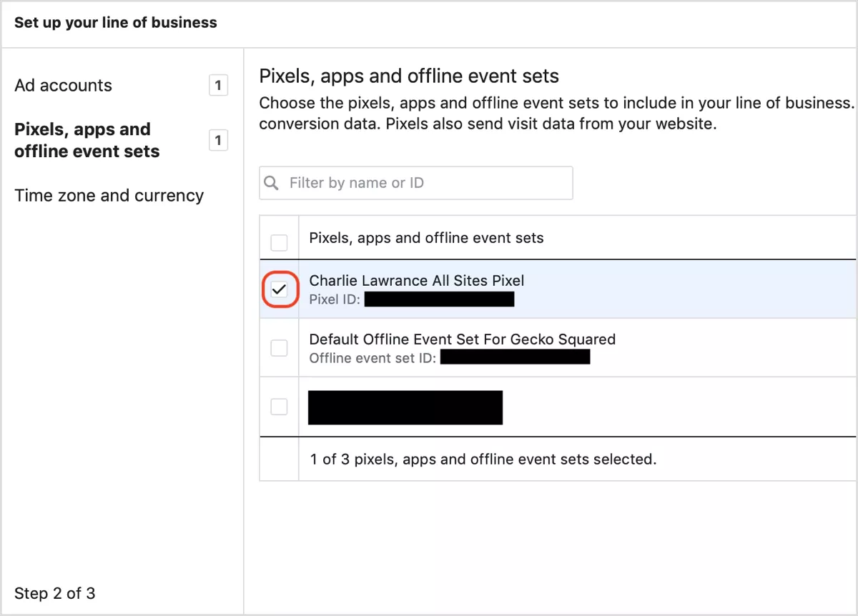Go to Time zone and currency step
This screenshot has width=858, height=616.
[x=109, y=196]
